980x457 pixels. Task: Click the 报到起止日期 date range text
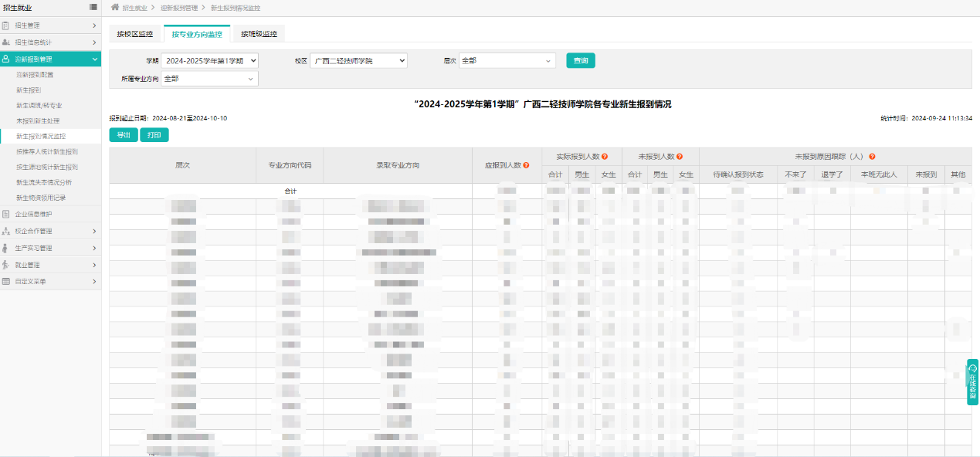click(x=168, y=118)
